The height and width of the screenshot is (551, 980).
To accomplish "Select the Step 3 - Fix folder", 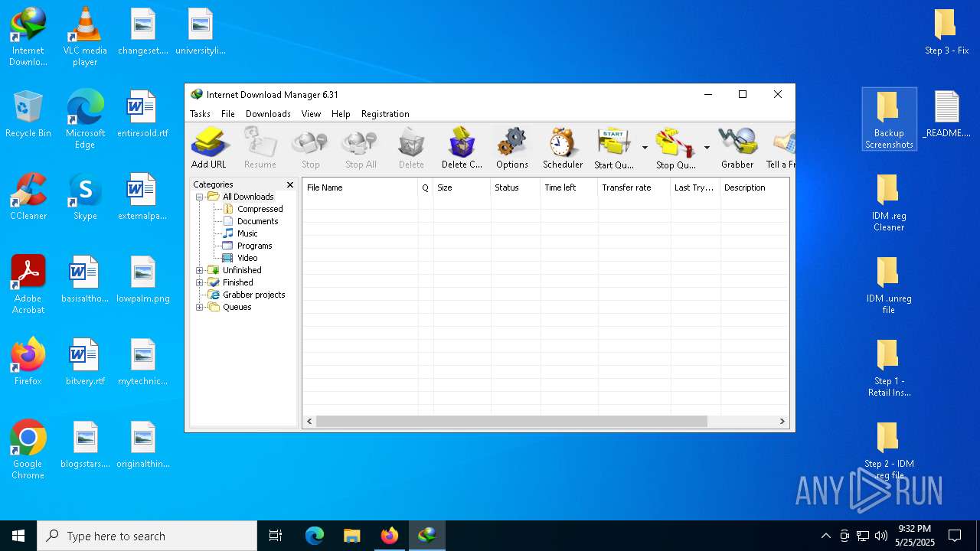I will click(x=946, y=32).
